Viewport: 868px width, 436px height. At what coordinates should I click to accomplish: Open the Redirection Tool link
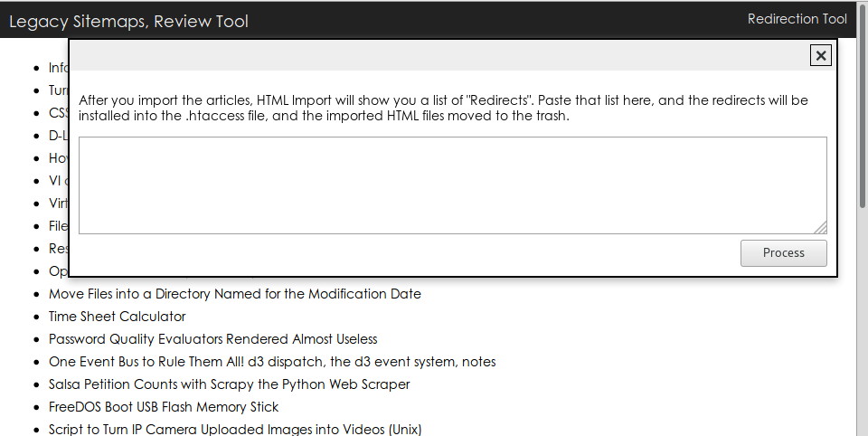pos(797,19)
